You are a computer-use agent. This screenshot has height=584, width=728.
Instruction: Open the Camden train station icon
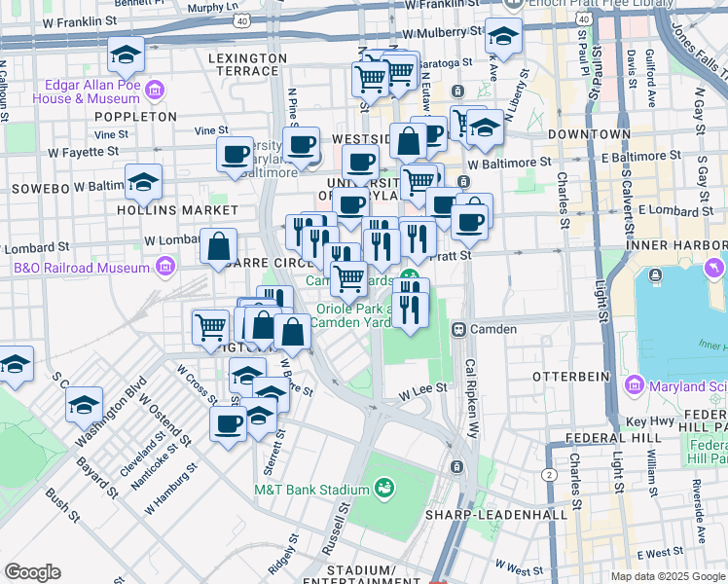click(459, 330)
